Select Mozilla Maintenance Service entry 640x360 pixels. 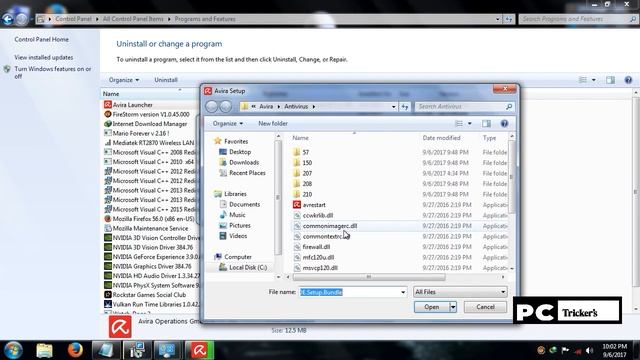pyautogui.click(x=150, y=229)
